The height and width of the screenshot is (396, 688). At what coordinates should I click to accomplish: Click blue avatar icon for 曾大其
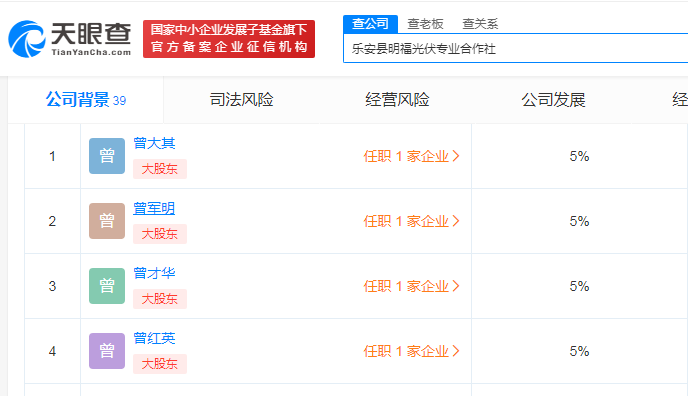[107, 156]
